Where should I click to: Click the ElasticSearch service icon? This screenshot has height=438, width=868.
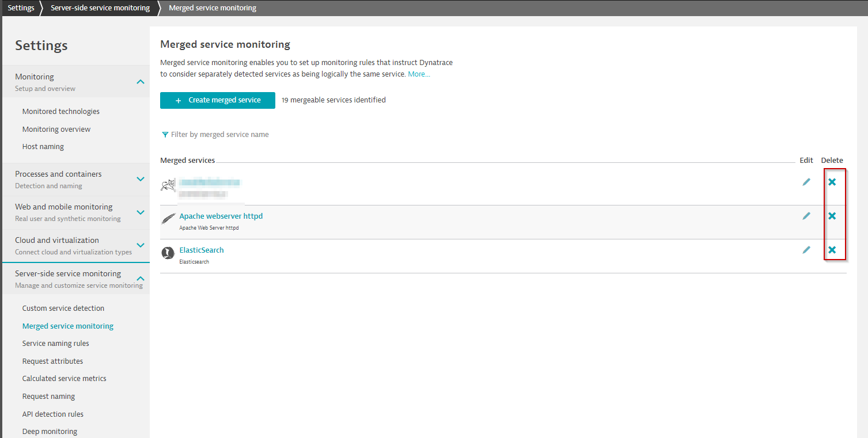pos(168,253)
